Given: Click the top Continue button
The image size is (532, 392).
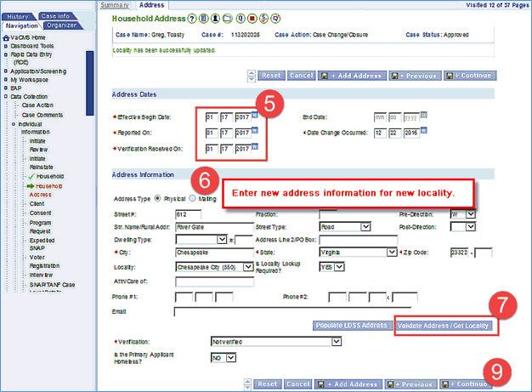Looking at the screenshot, I should click(x=470, y=76).
